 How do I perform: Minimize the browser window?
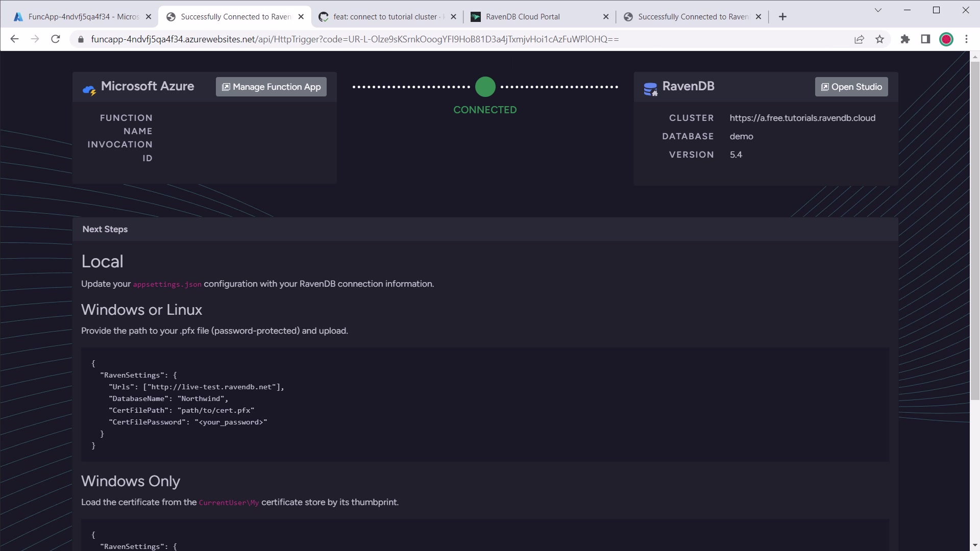click(907, 10)
